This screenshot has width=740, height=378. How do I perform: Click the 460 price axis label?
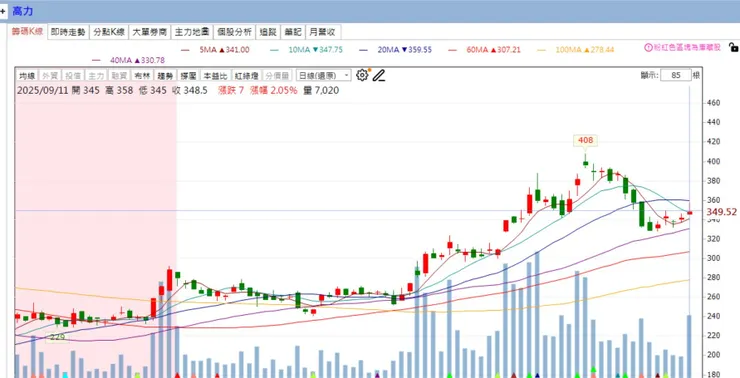coord(714,103)
